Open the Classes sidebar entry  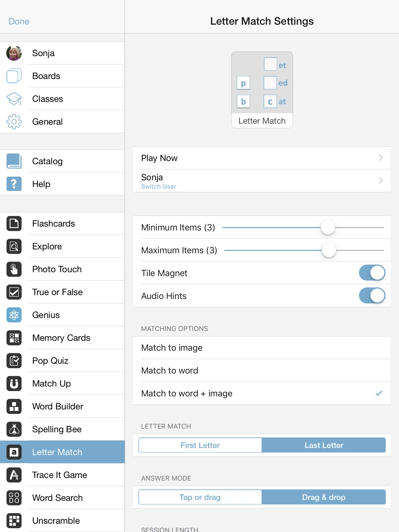click(62, 99)
